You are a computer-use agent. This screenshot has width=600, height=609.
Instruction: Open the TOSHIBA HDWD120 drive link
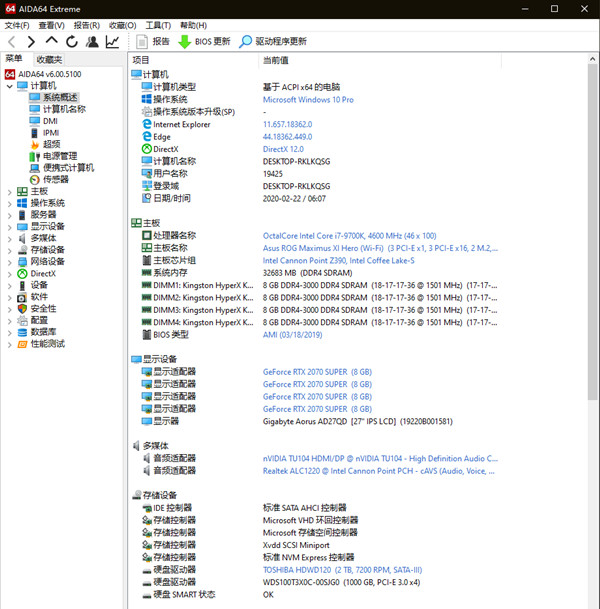[343, 570]
